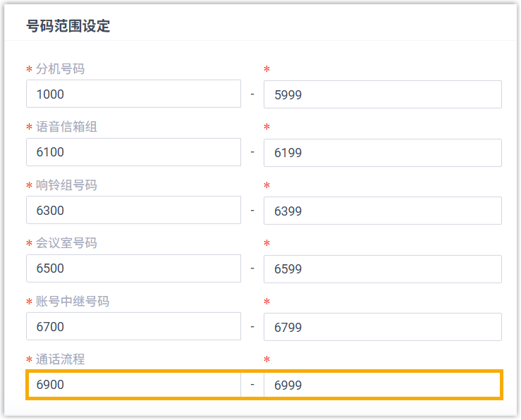Screen dimensions: 521x420
Task: Click the conference room end field 6599
Action: (382, 268)
